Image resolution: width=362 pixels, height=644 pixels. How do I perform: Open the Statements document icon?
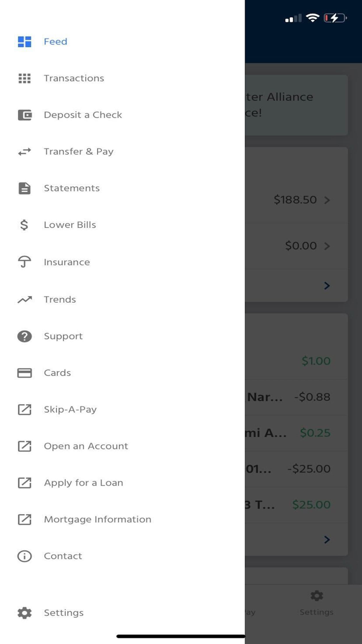[x=24, y=188]
